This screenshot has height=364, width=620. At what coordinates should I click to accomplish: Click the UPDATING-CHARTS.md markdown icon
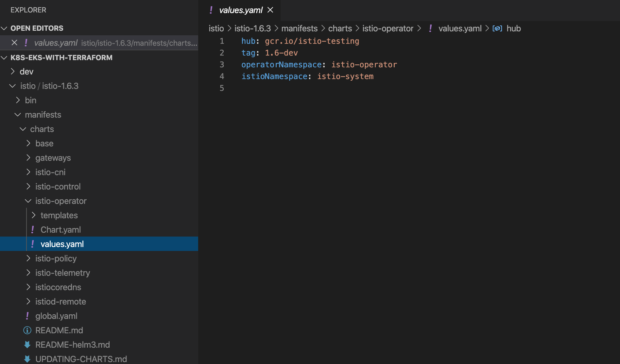tap(27, 359)
